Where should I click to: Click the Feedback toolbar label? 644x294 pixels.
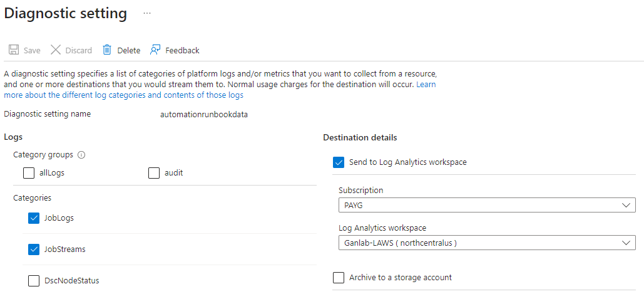point(182,50)
